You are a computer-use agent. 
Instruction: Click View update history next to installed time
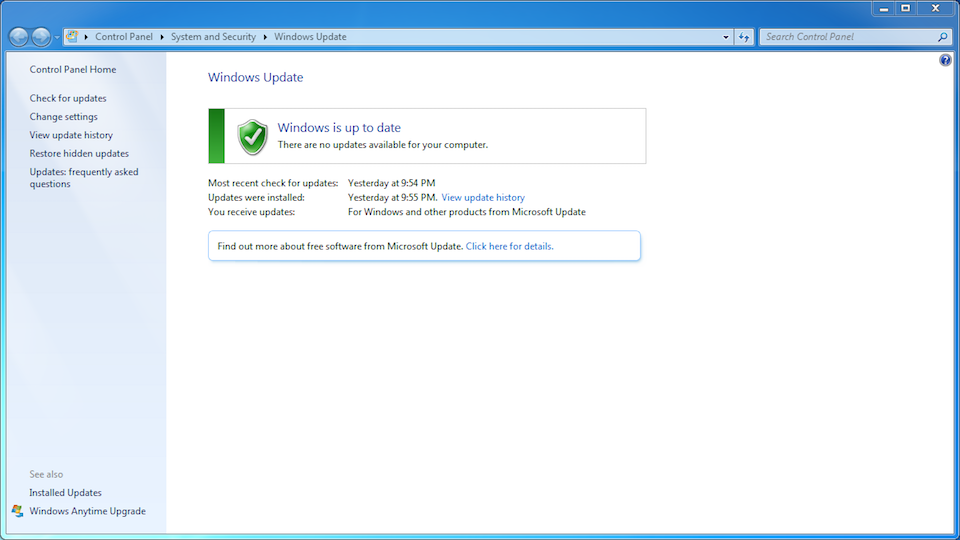(483, 198)
